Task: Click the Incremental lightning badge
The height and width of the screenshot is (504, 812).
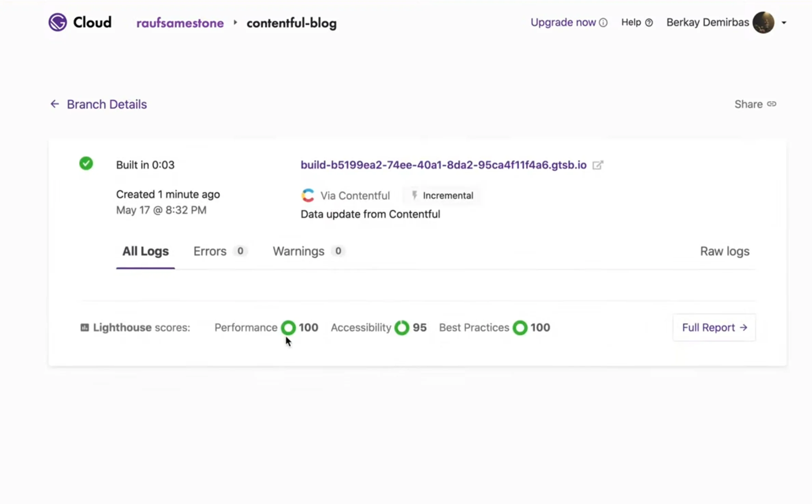Action: (x=442, y=196)
